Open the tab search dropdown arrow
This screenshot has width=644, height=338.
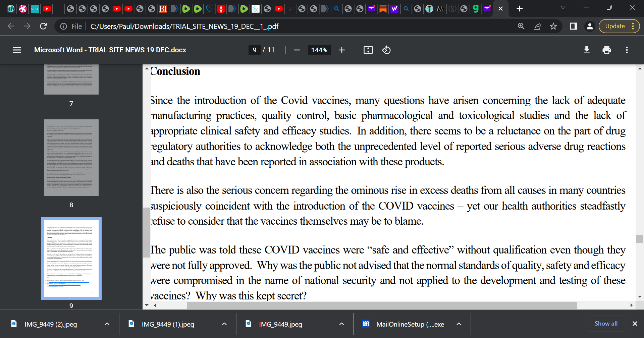(x=563, y=7)
